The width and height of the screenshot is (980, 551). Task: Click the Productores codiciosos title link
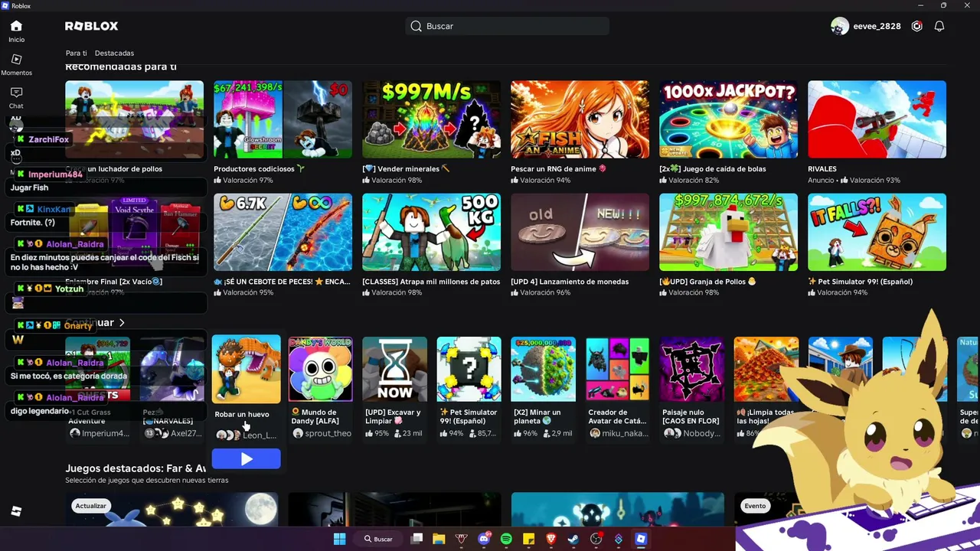(259, 169)
